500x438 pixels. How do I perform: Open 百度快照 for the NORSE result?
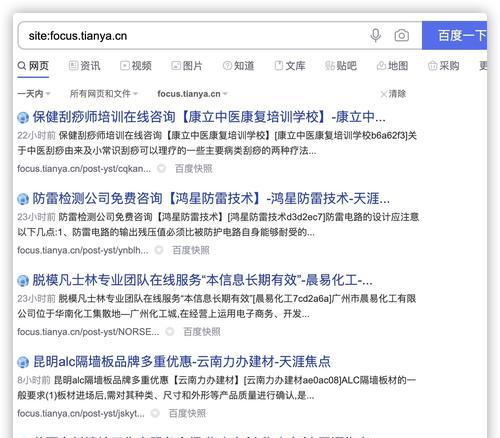coord(202,332)
